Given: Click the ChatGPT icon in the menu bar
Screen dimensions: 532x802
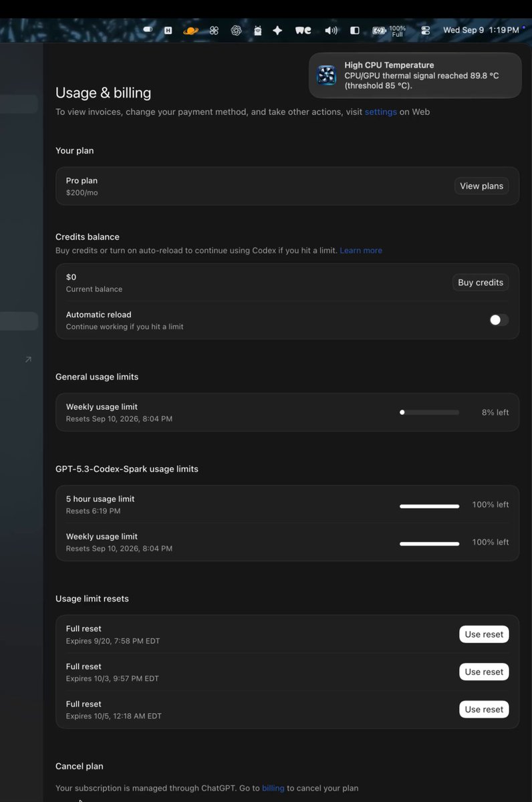Looking at the screenshot, I should click(236, 30).
